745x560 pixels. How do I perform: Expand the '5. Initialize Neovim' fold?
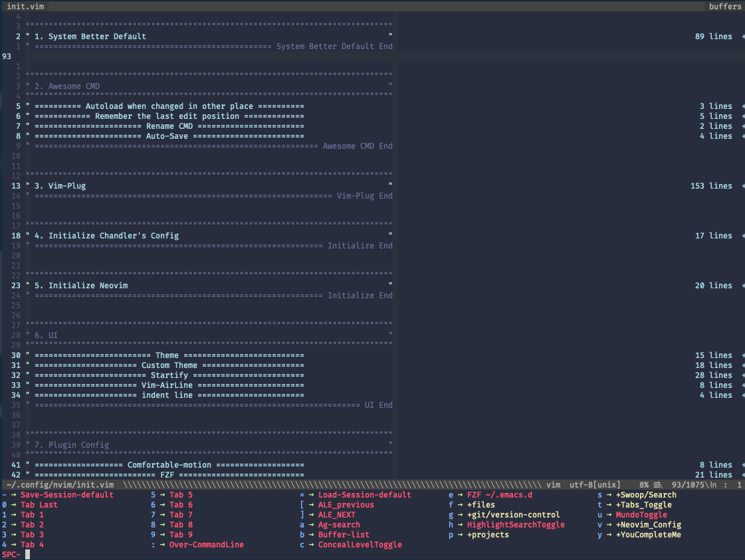point(81,286)
